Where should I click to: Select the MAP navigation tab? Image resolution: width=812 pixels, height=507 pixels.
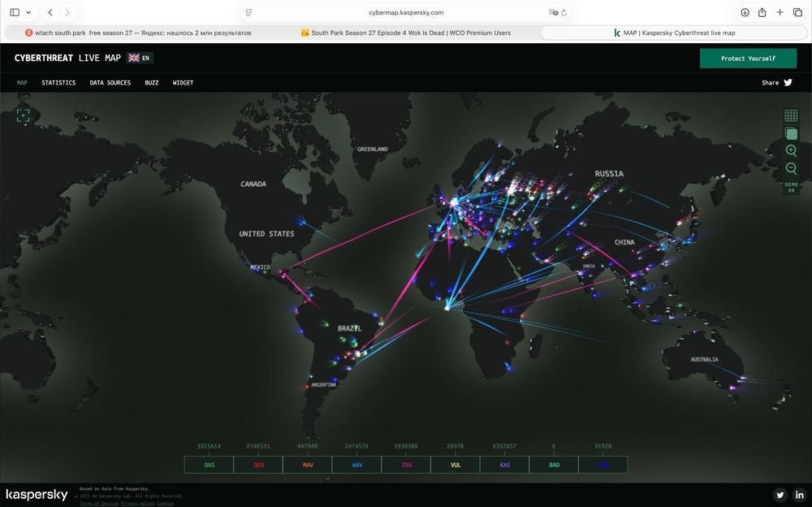tap(22, 82)
